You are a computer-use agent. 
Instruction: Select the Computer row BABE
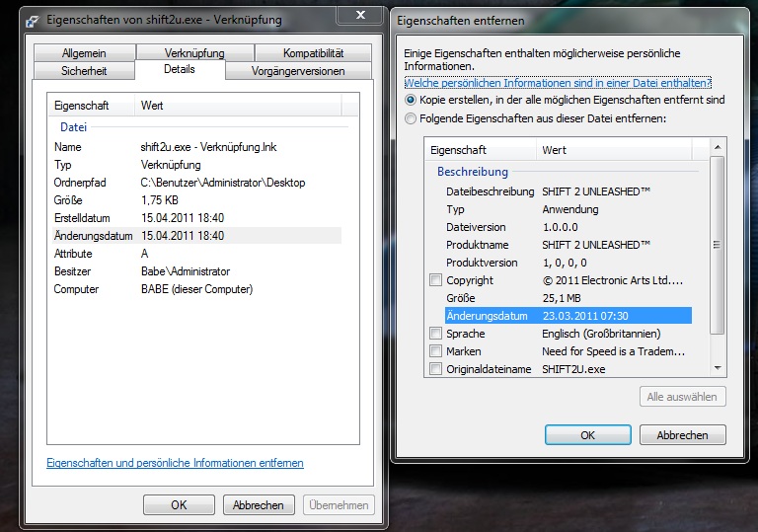click(196, 289)
